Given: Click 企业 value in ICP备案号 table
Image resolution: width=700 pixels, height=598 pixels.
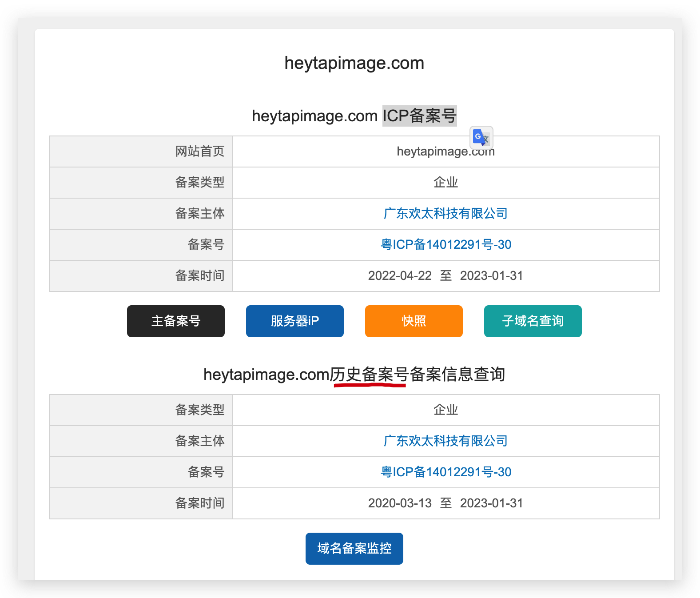Looking at the screenshot, I should (x=445, y=183).
